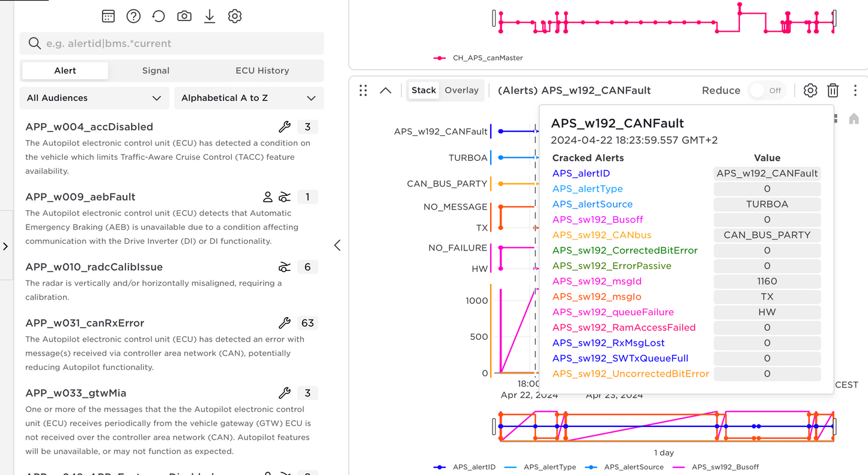Click the alert search input field
This screenshot has height=475, width=868.
point(180,43)
